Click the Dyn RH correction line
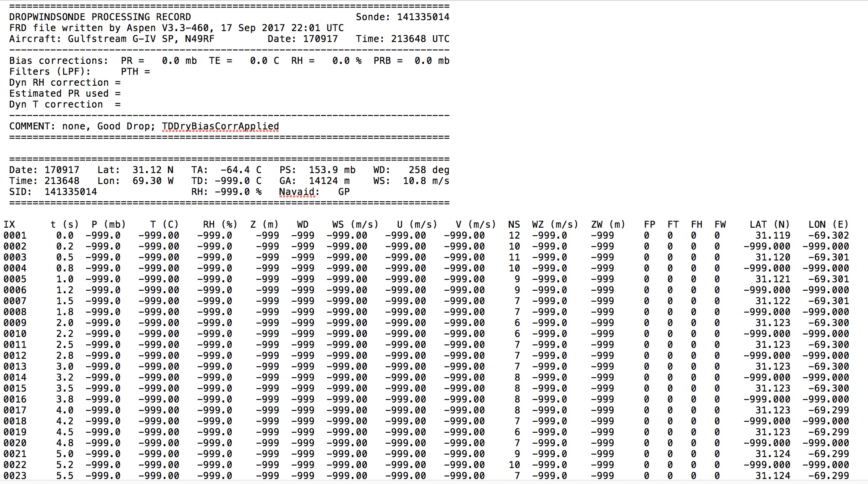This screenshot has height=484, width=868. click(65, 83)
